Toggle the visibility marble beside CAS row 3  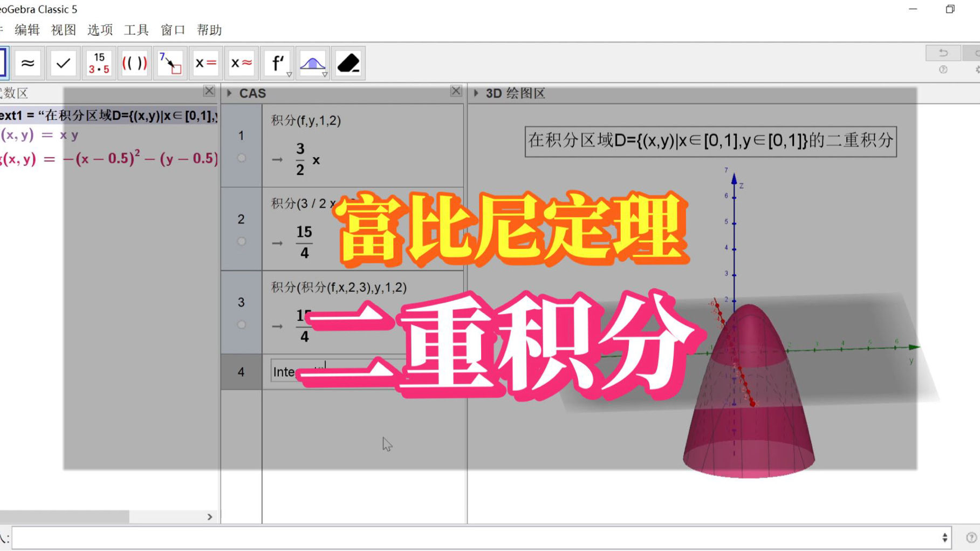(242, 325)
